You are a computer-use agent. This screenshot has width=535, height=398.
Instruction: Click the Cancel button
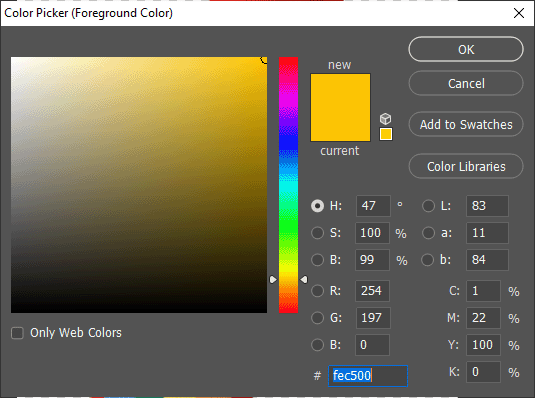coord(466,83)
